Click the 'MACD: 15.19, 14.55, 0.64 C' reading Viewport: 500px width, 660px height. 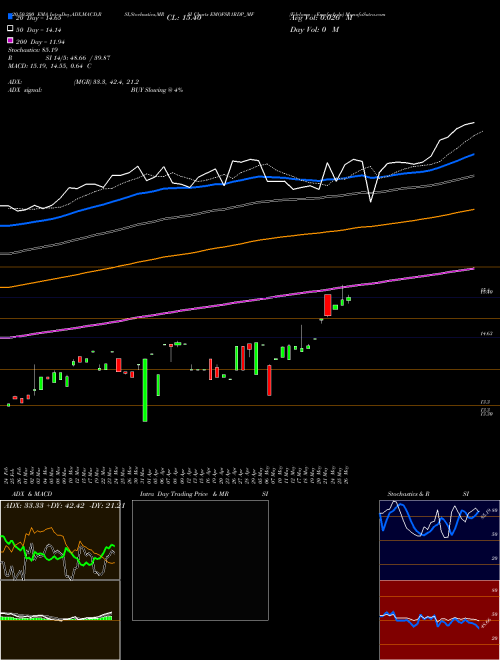(50, 66)
